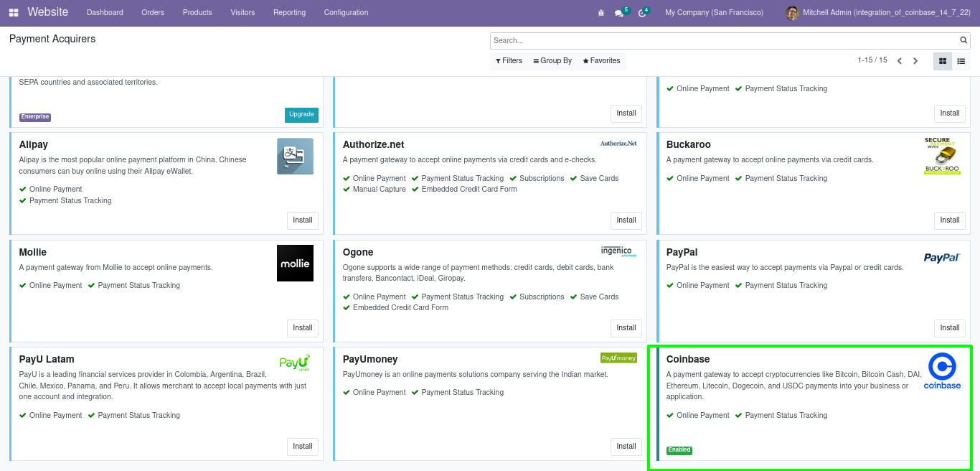Open the conversations chat icon

click(x=619, y=13)
